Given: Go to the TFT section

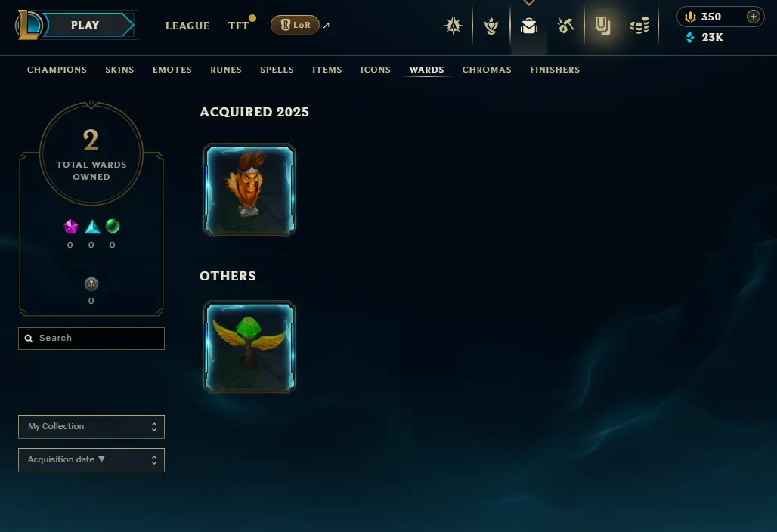Looking at the screenshot, I should point(238,26).
